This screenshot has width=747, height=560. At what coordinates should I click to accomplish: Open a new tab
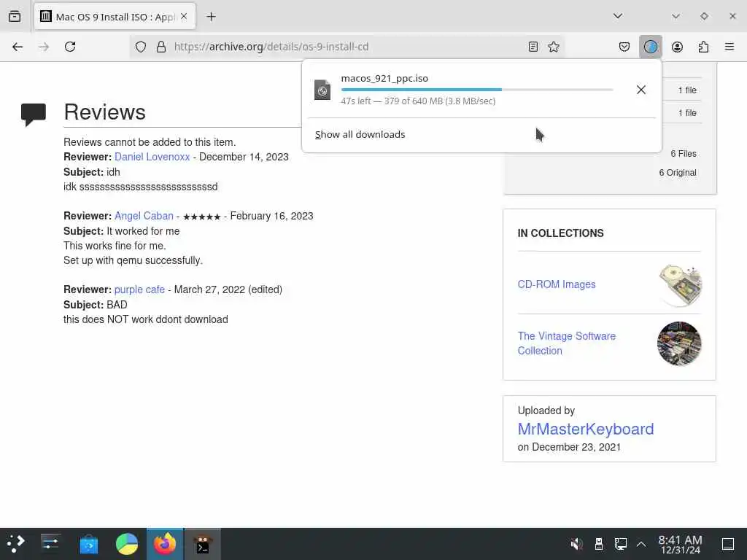211,17
